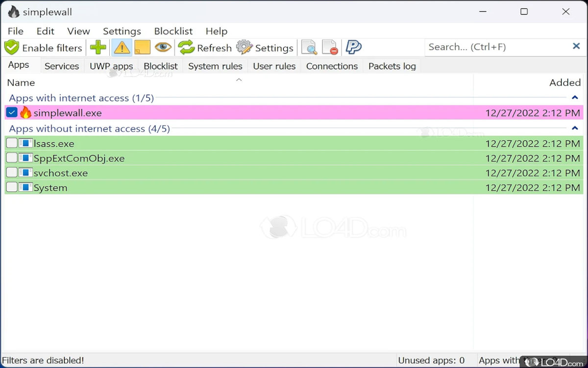This screenshot has width=588, height=368.
Task: Collapse the Apps without internet access group
Action: pyautogui.click(x=575, y=129)
